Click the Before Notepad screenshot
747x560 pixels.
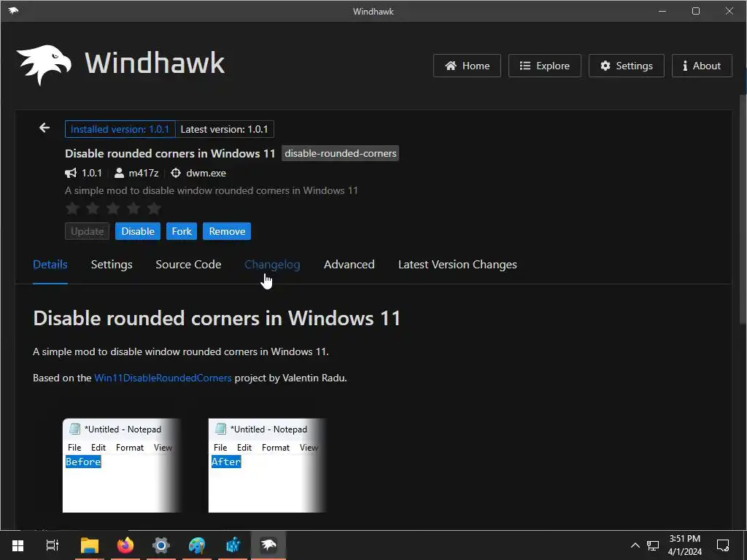click(x=122, y=466)
